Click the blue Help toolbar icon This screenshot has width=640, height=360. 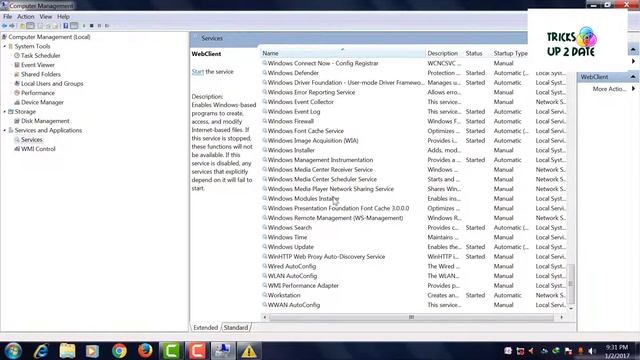coord(66,26)
